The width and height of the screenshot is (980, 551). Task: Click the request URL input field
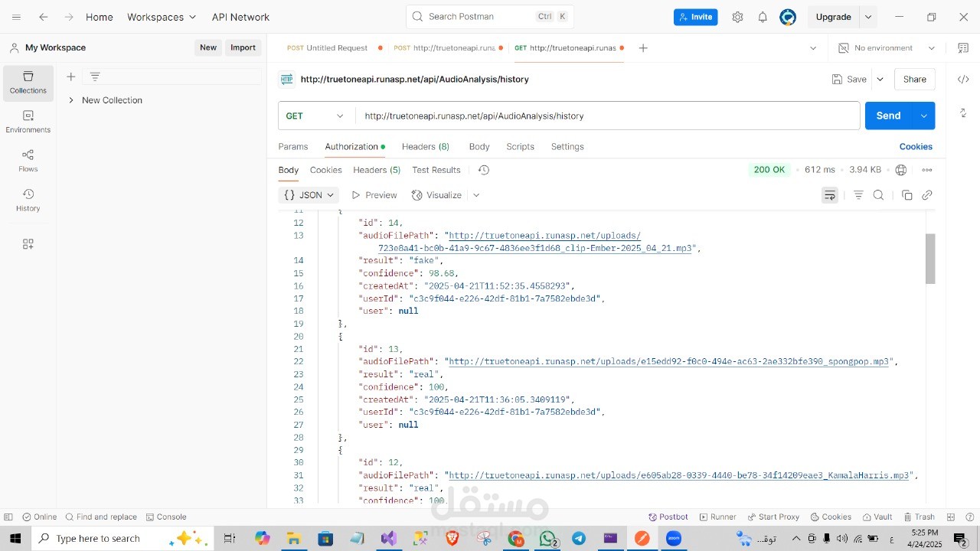click(x=607, y=116)
